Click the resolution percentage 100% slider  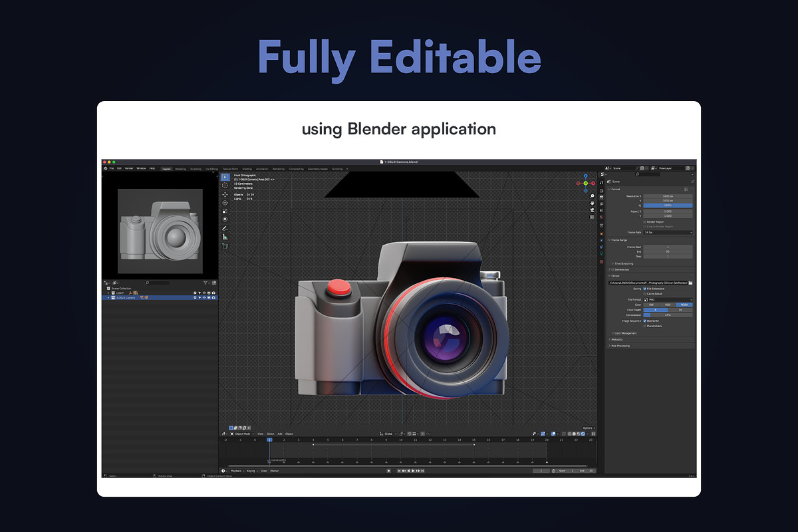(668, 205)
